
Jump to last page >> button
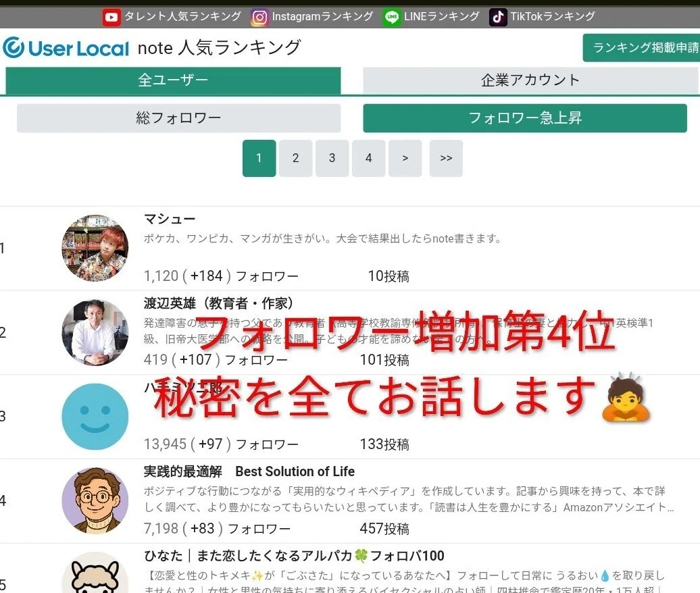tap(446, 158)
